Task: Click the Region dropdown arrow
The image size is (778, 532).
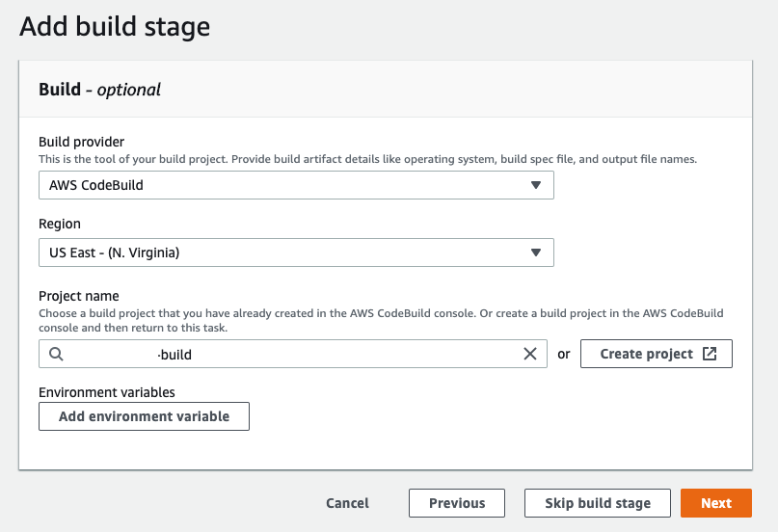Action: 536,253
